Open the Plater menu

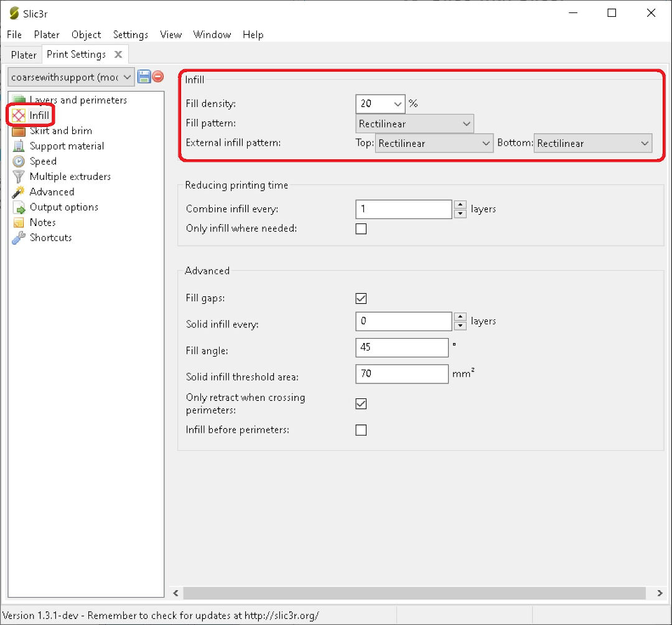point(46,35)
